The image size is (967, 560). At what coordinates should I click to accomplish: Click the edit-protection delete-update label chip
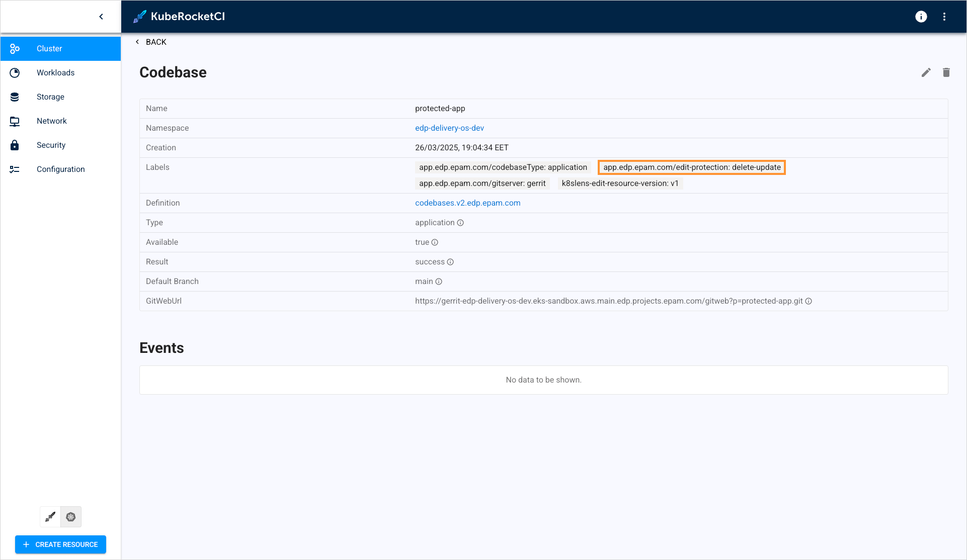point(691,167)
